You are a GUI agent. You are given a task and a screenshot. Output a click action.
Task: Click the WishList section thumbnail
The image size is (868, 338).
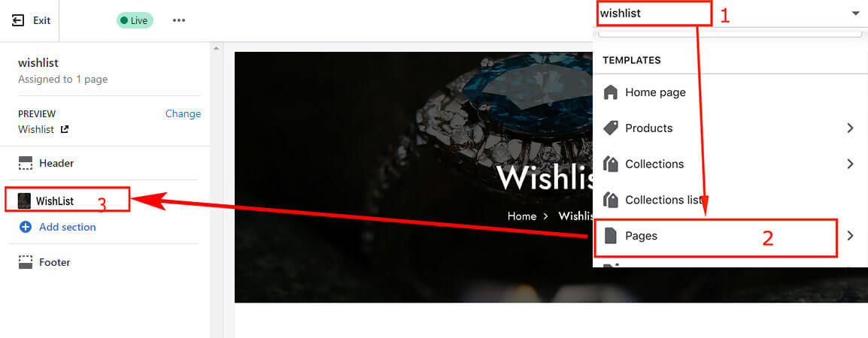(24, 201)
